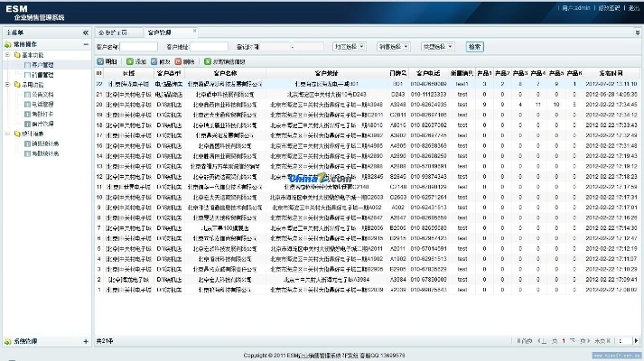
Task: Select the table row with ID 20
Action: point(368,105)
